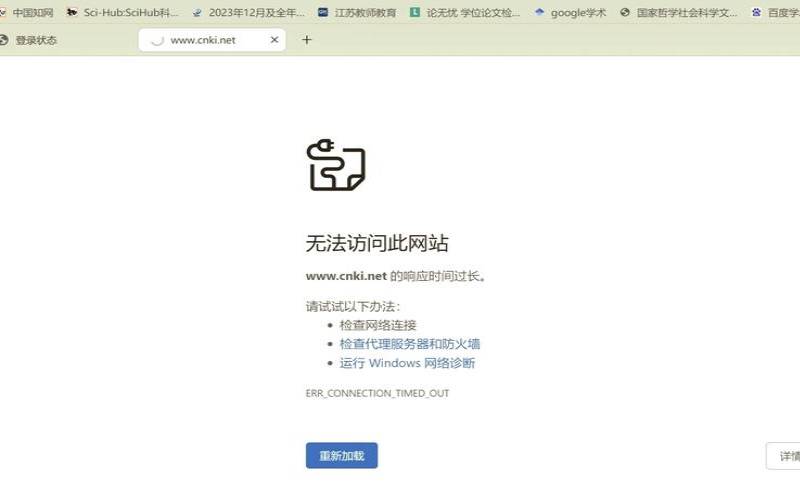The height and width of the screenshot is (500, 800).
Task: Click the disconnected plug error icon
Action: [x=336, y=164]
